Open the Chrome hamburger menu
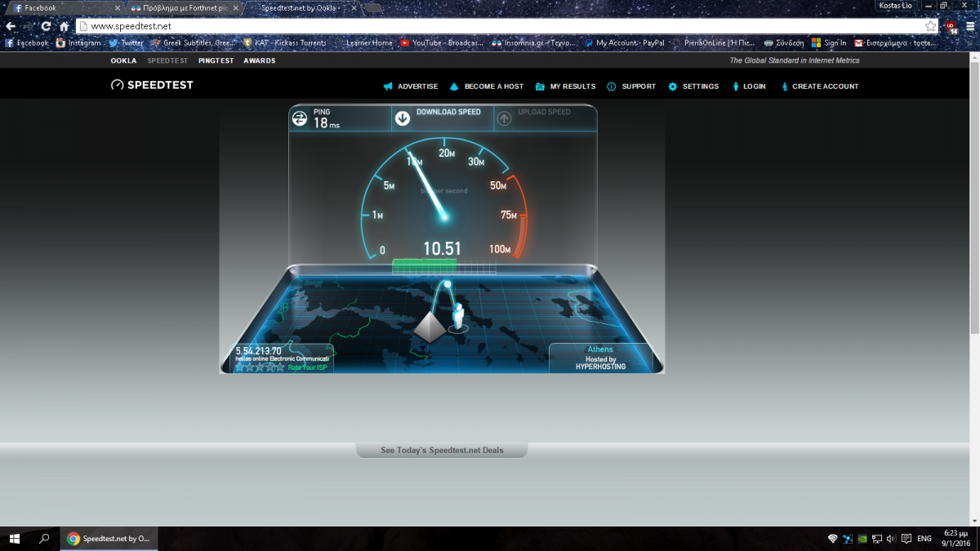 click(x=969, y=26)
